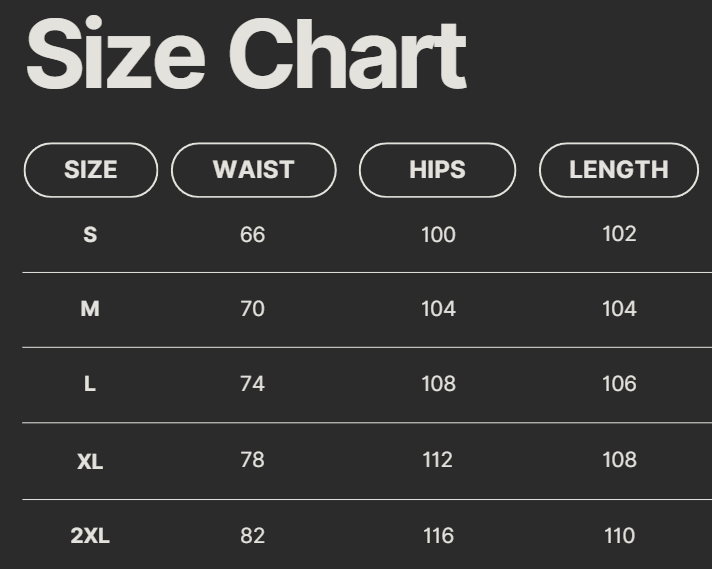
Task: Select the XL size row label
Action: click(90, 461)
